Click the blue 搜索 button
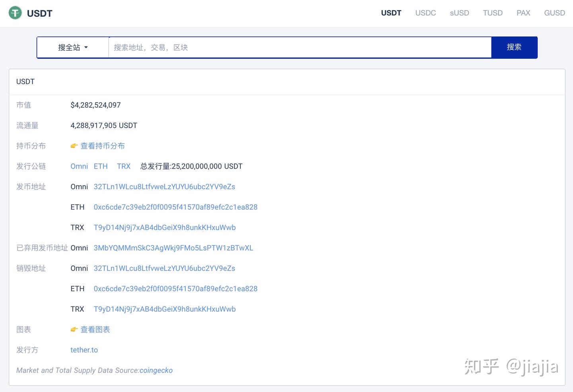Image resolution: width=573 pixels, height=392 pixels. click(x=514, y=47)
